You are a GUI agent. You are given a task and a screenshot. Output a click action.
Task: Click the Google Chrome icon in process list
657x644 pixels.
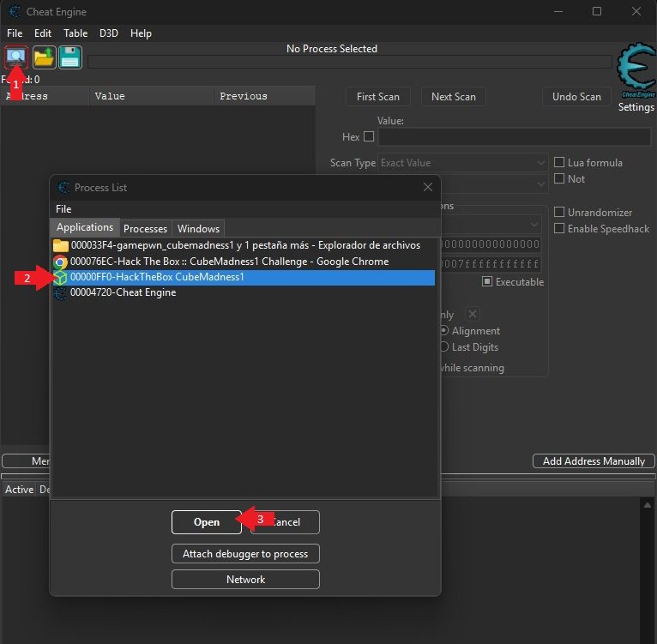(60, 262)
